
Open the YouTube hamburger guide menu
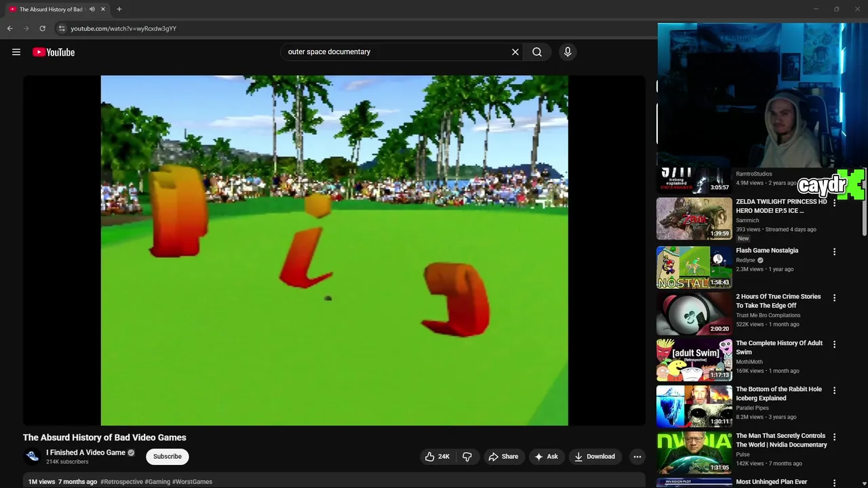click(16, 52)
